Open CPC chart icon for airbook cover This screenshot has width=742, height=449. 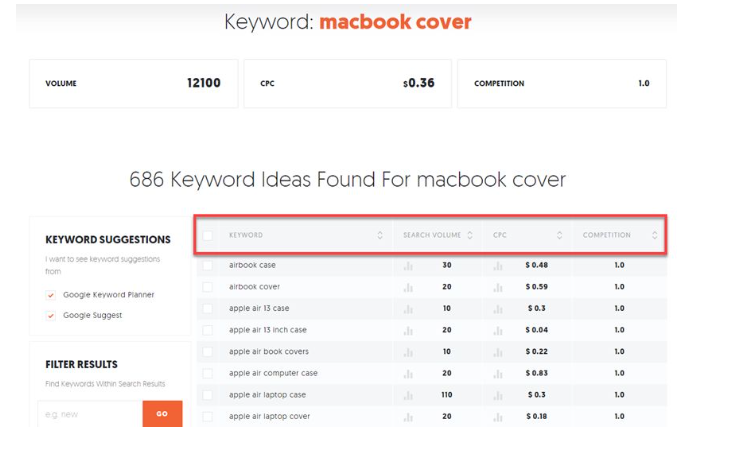(x=498, y=288)
